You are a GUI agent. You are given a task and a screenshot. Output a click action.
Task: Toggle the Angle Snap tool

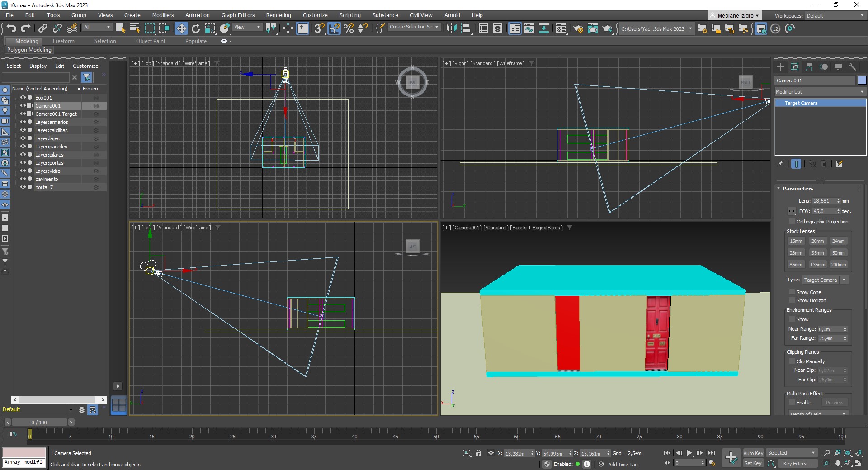[334, 28]
